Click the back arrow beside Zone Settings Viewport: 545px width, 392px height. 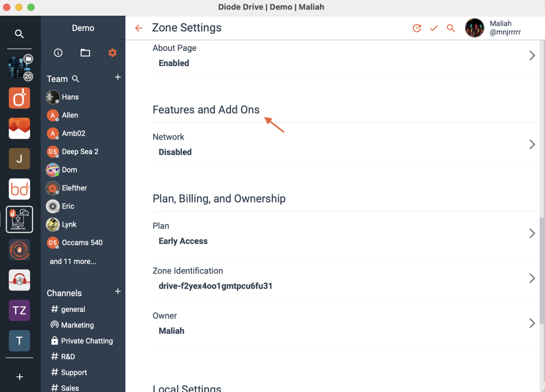pos(139,28)
